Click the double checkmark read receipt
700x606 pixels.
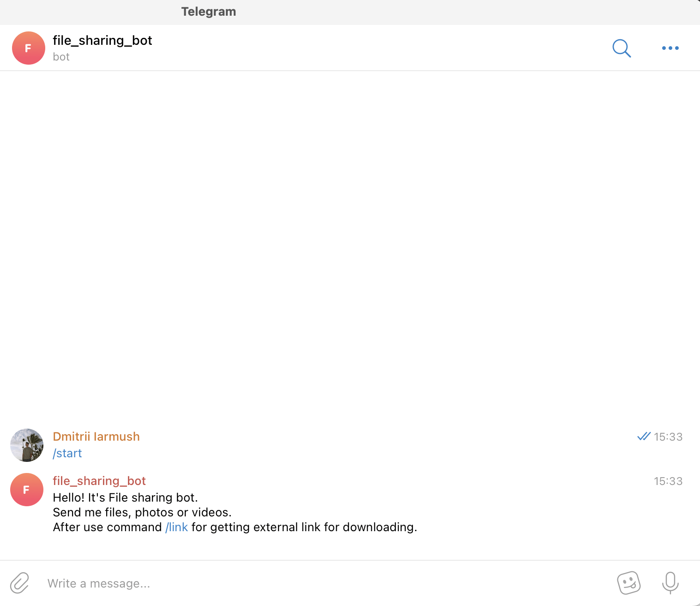643,436
